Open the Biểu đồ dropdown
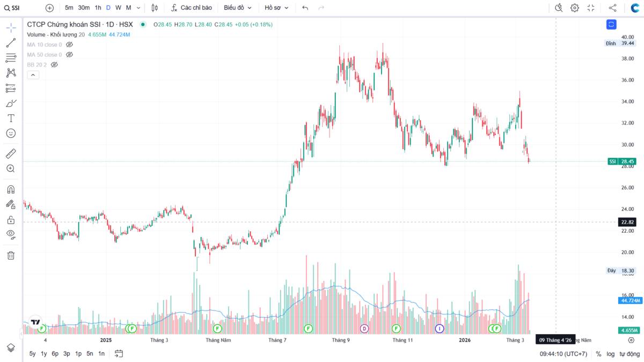This screenshot has height=362, width=644. 238,8
